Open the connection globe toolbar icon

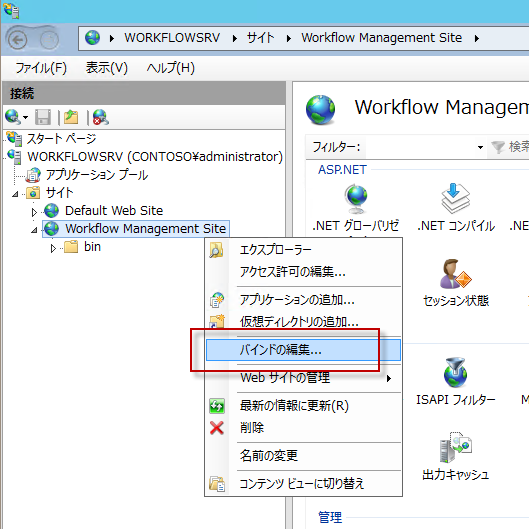pos(13,117)
